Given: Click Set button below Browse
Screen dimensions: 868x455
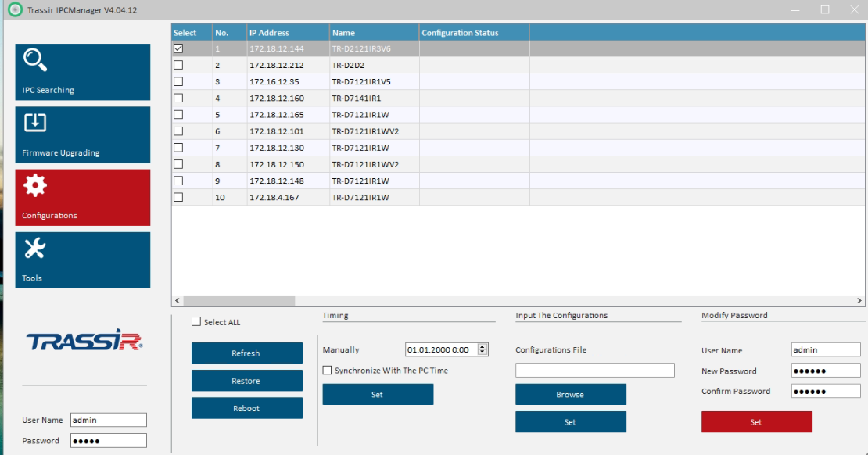Looking at the screenshot, I should [571, 422].
